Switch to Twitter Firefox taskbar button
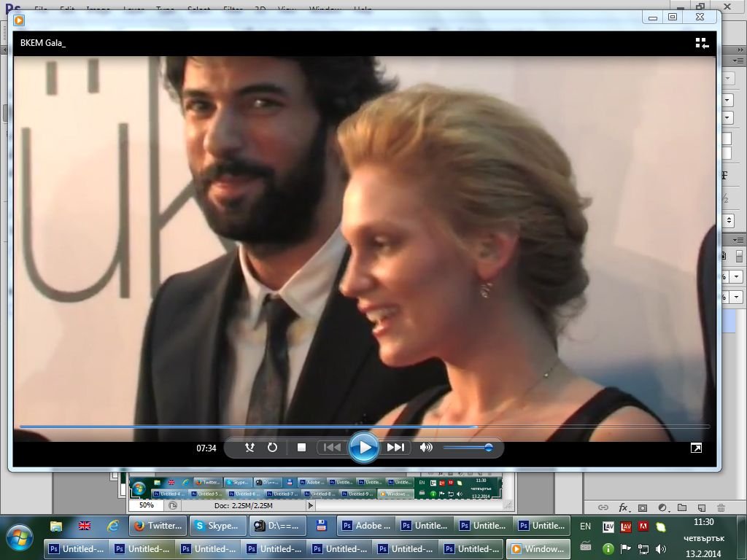Viewport: 747px width, 560px height. click(158, 525)
